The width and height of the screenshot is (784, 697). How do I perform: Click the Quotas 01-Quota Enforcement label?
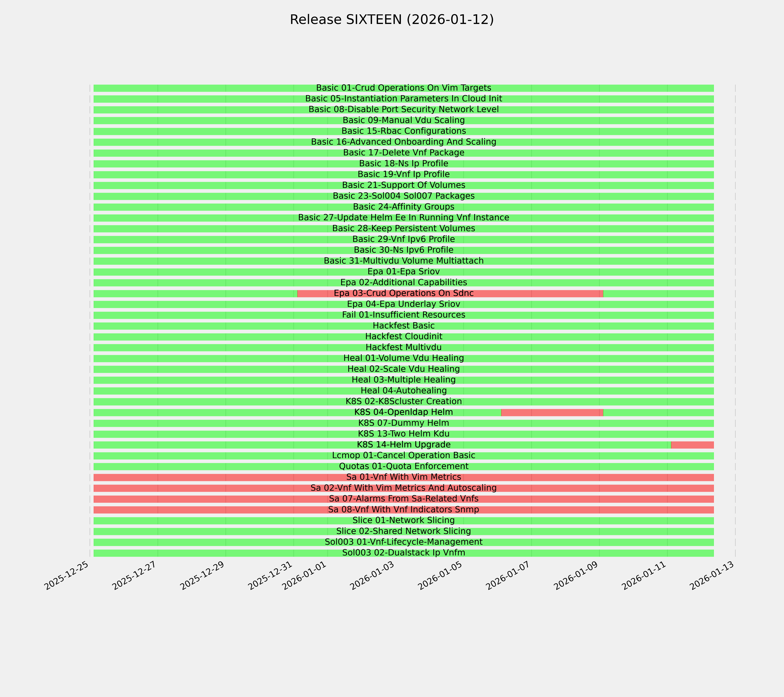pos(403,466)
